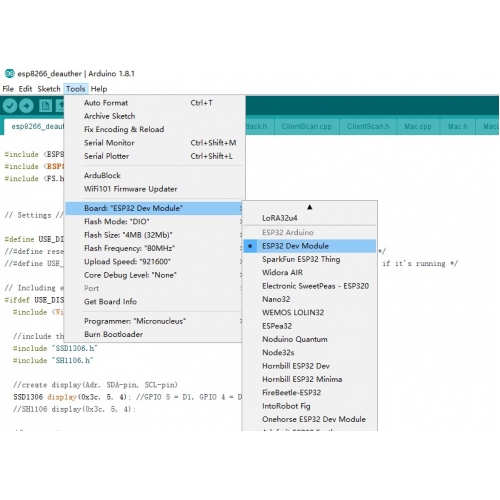Image resolution: width=500 pixels, height=500 pixels.
Task: Open the Sketch menu
Action: 49,89
